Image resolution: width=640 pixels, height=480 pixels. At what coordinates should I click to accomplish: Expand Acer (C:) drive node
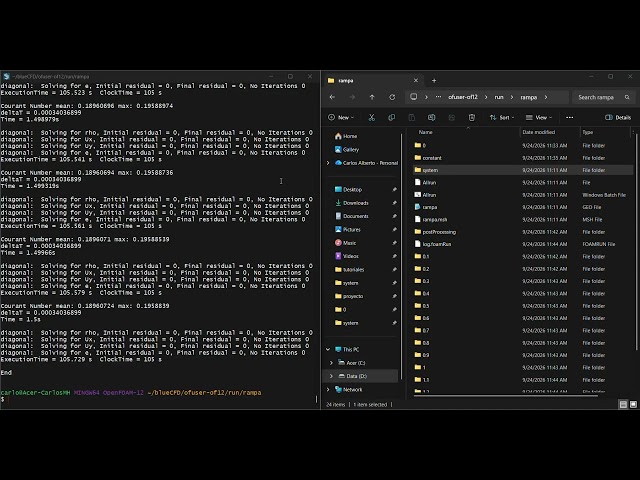(331, 363)
